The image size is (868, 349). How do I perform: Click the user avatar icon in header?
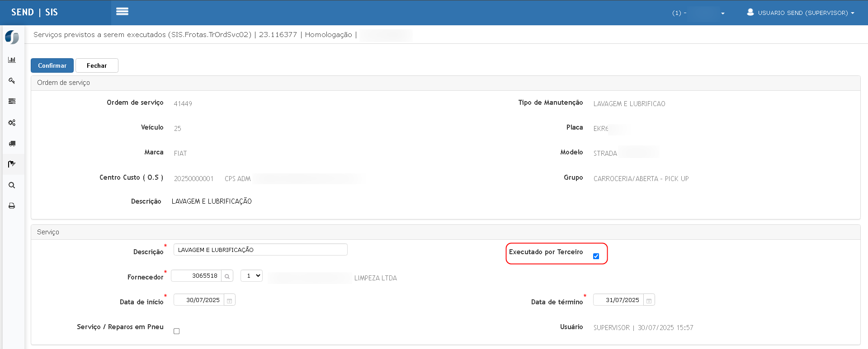click(750, 12)
